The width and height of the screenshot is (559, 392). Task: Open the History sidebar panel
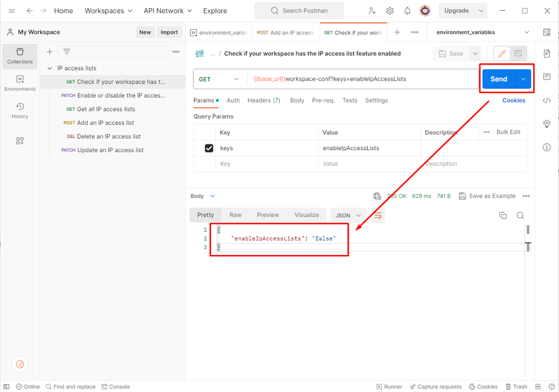20,110
